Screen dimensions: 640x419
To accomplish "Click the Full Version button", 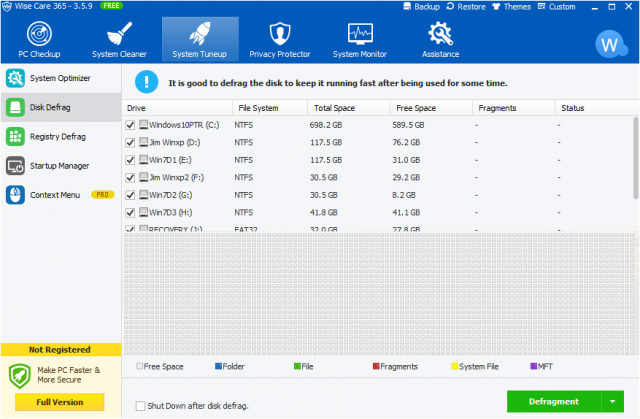I will (60, 402).
